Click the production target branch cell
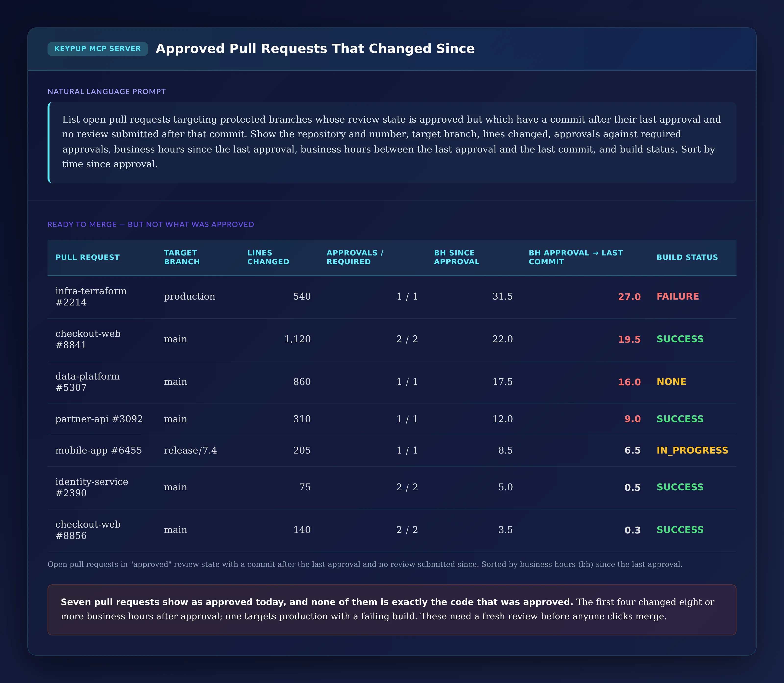This screenshot has height=683, width=784. click(x=189, y=297)
